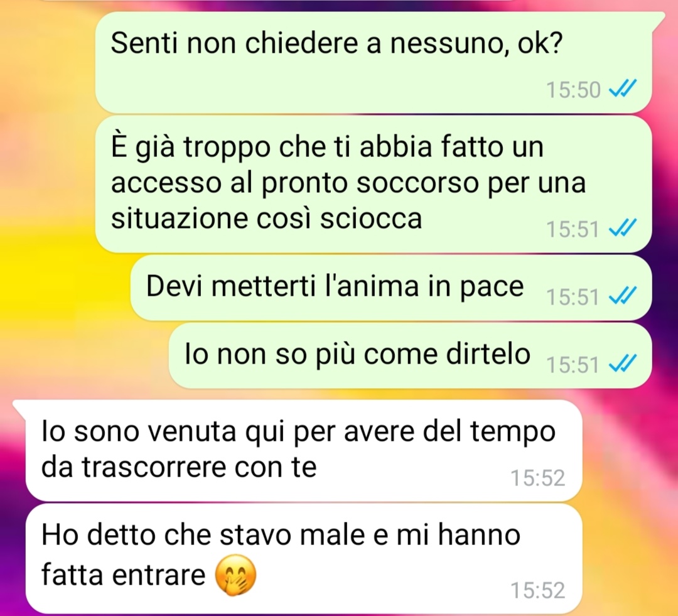Tap the 15:52 timestamp under 'da trascorrere con te'
The width and height of the screenshot is (678, 616).
(x=538, y=478)
